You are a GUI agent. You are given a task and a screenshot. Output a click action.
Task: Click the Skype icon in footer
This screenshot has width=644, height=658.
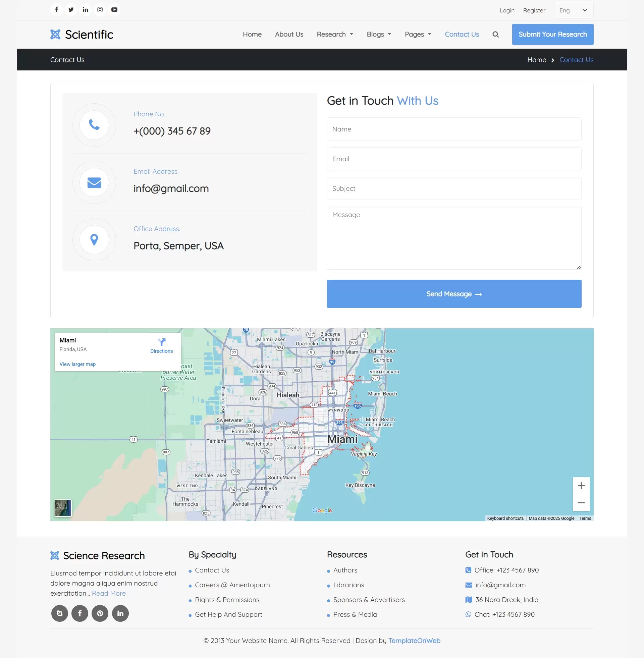(59, 613)
